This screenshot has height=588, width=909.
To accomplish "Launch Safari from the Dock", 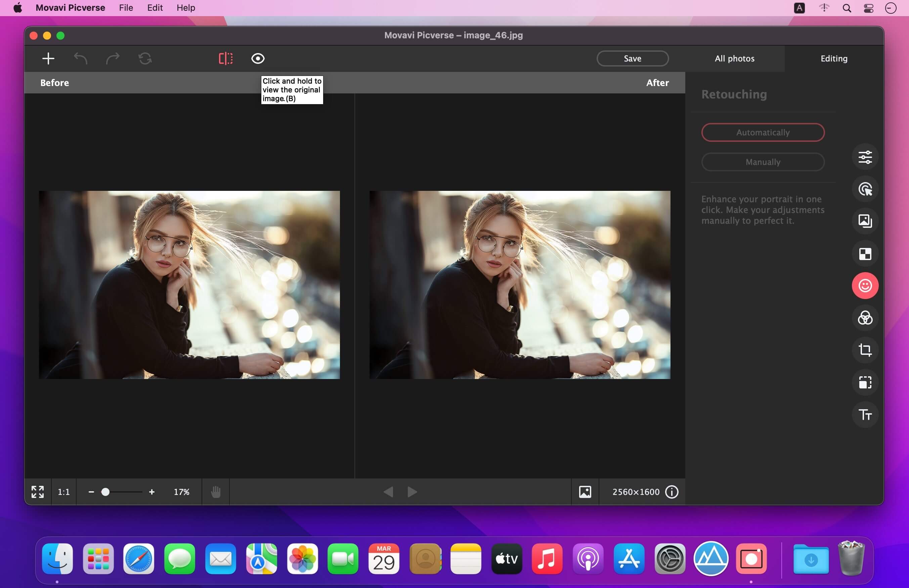I will [138, 558].
